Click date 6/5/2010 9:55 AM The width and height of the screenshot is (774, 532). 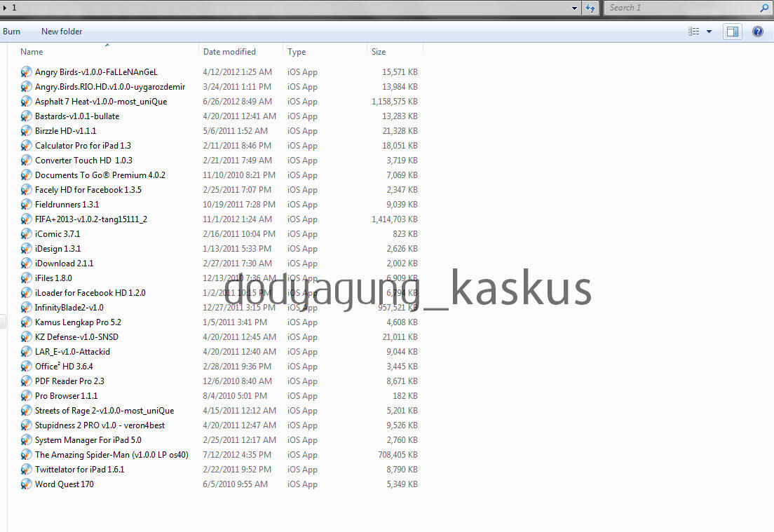236,484
